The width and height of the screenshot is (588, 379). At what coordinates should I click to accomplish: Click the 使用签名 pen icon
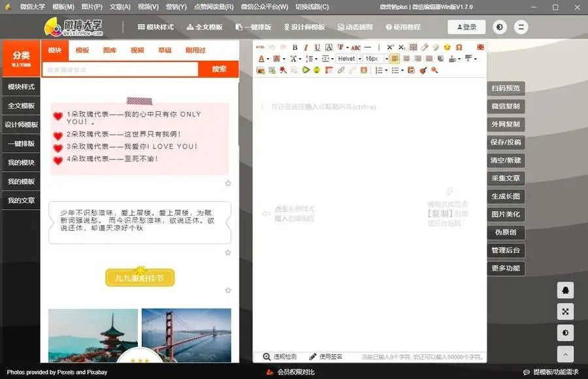click(x=313, y=357)
